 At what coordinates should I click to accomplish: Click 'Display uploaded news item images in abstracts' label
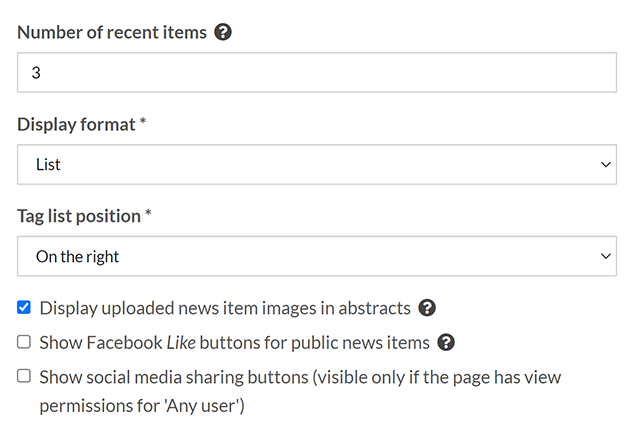(225, 308)
